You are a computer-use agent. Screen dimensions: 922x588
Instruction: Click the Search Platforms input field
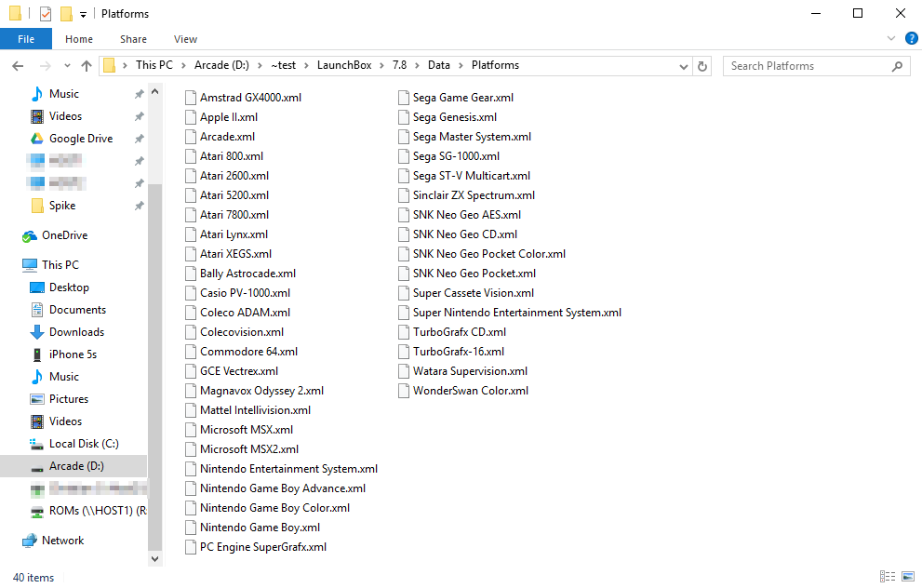pyautogui.click(x=816, y=66)
